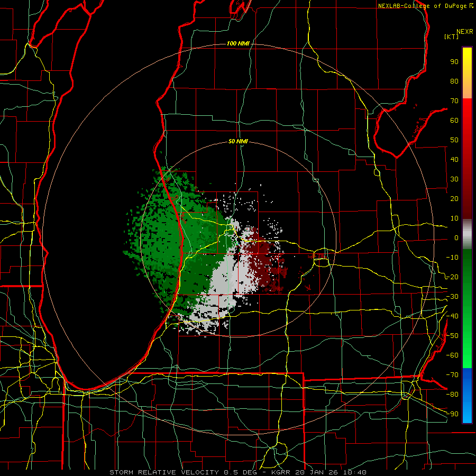The height and width of the screenshot is (476, 476).
Task: Click the "20 JAN 26" date text
Action: [x=317, y=472]
